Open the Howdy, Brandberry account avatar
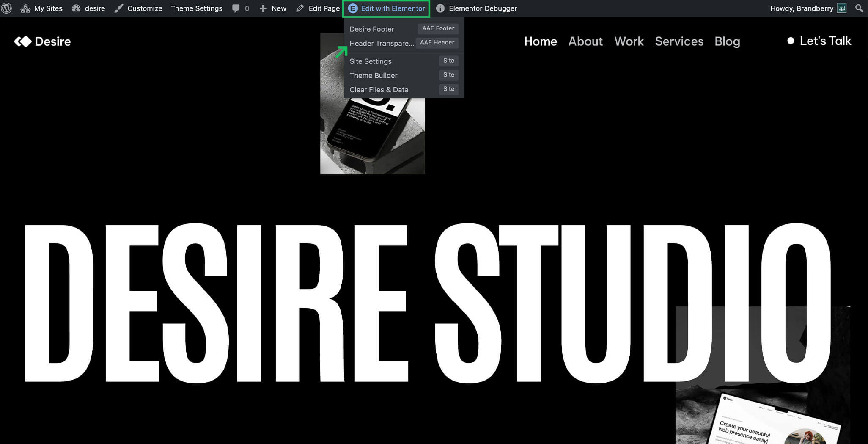Viewport: 868px width, 444px height. [x=842, y=8]
